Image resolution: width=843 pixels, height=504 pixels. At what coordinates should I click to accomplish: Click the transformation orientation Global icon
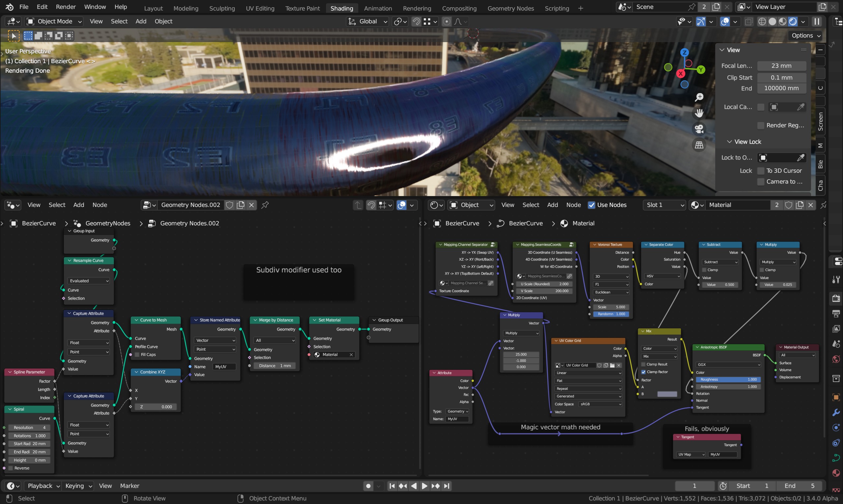(352, 21)
